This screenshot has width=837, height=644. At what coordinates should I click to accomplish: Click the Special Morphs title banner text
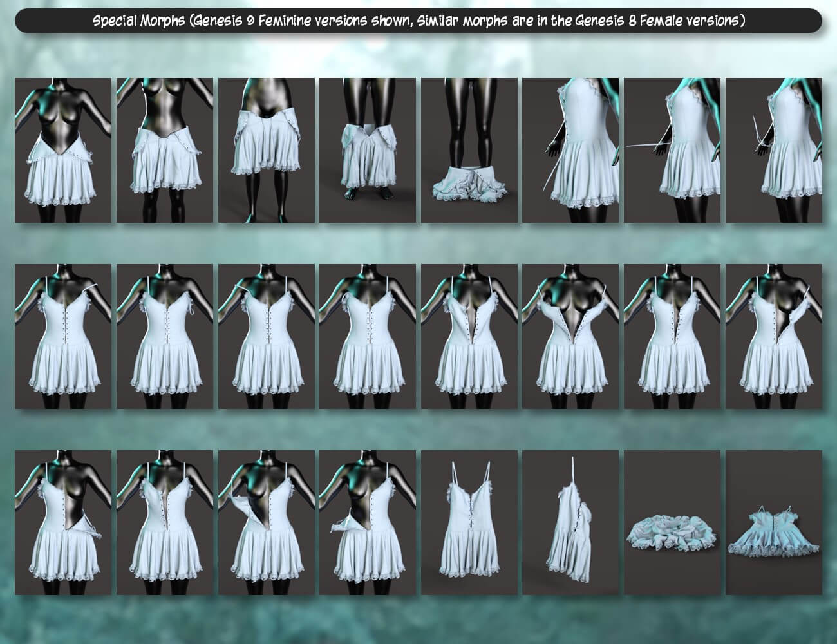(x=418, y=21)
